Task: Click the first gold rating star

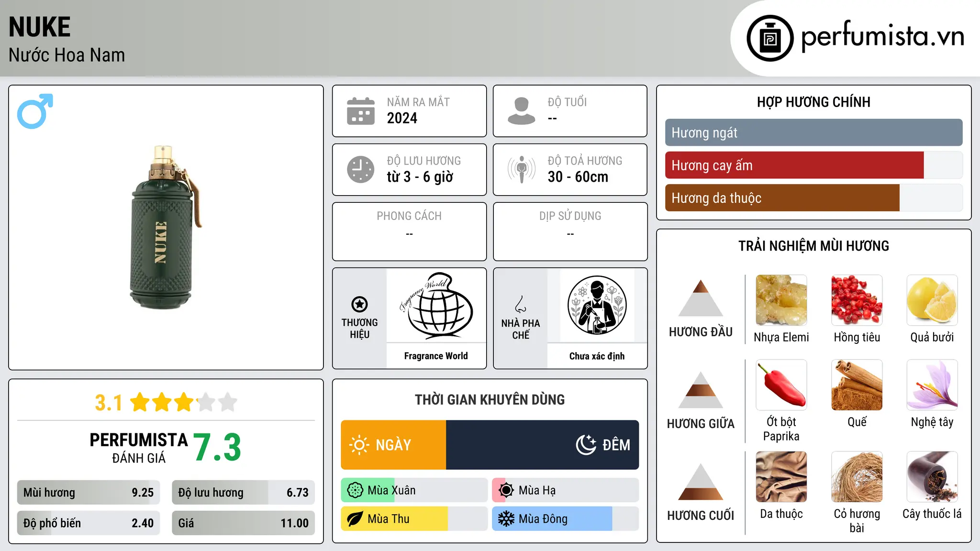Action: pos(140,402)
